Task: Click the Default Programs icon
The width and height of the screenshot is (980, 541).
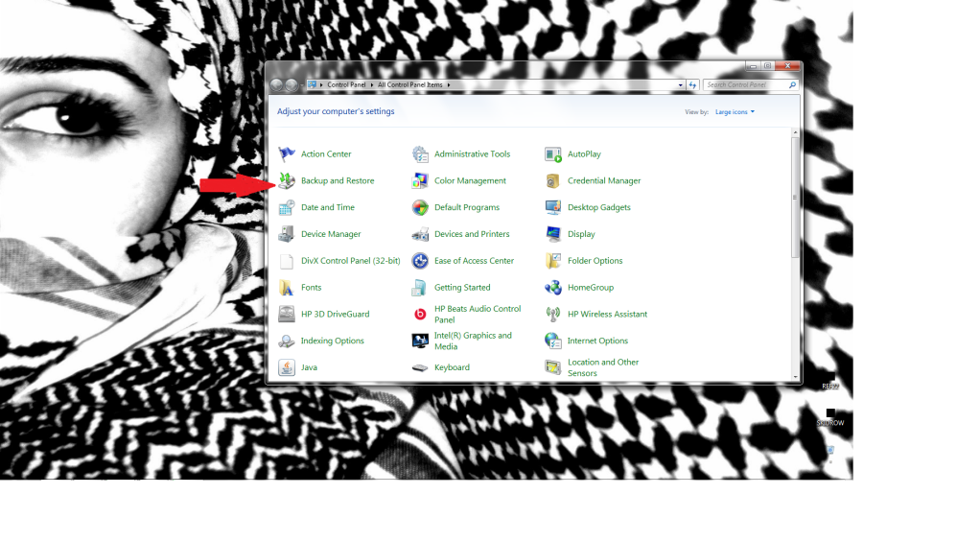Action: 420,207
